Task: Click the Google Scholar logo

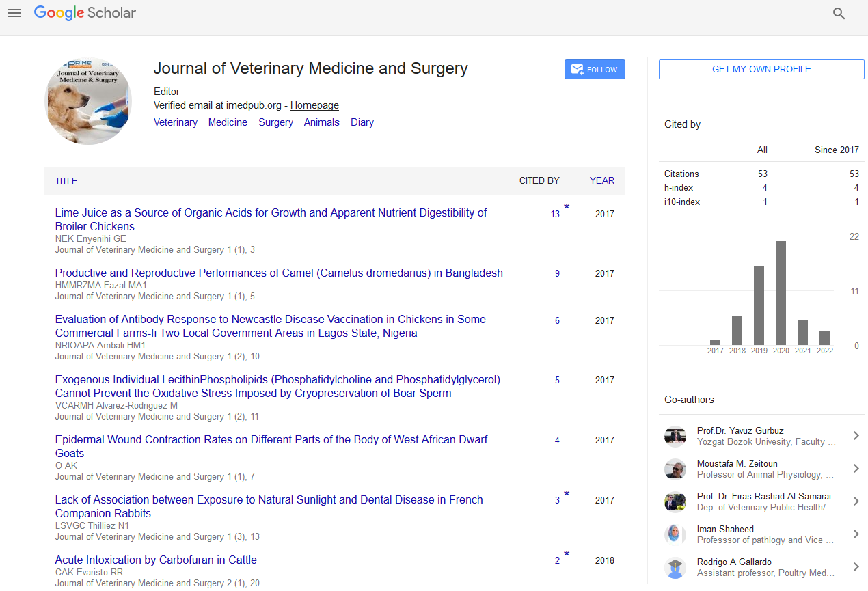Action: pos(85,13)
